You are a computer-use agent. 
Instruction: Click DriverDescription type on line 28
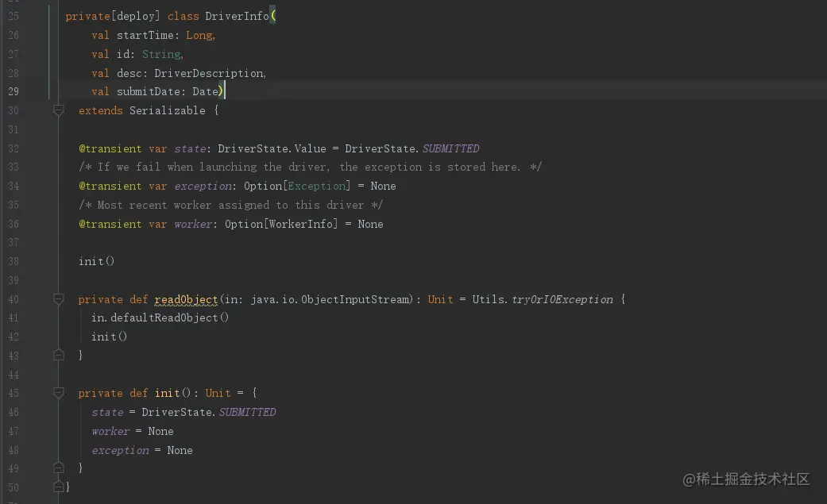pos(209,73)
